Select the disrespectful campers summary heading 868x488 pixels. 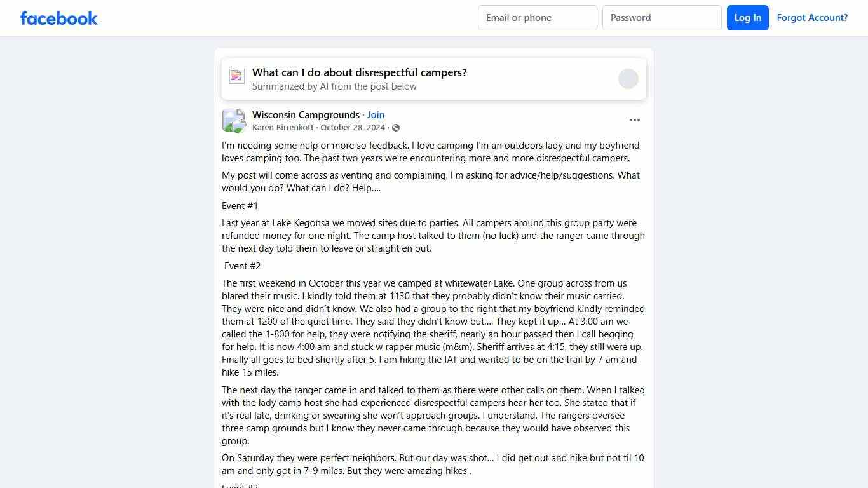coord(359,72)
